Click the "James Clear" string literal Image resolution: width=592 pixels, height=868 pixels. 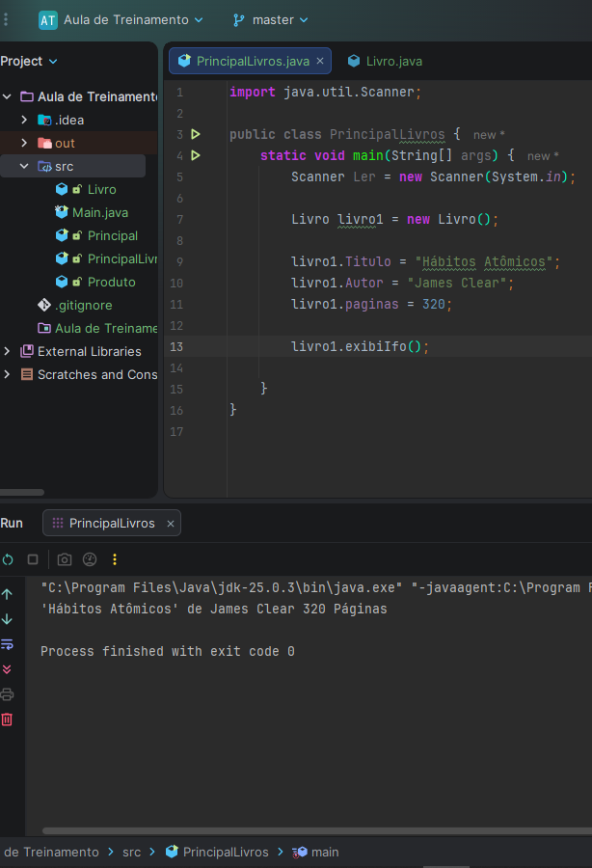[x=457, y=283]
